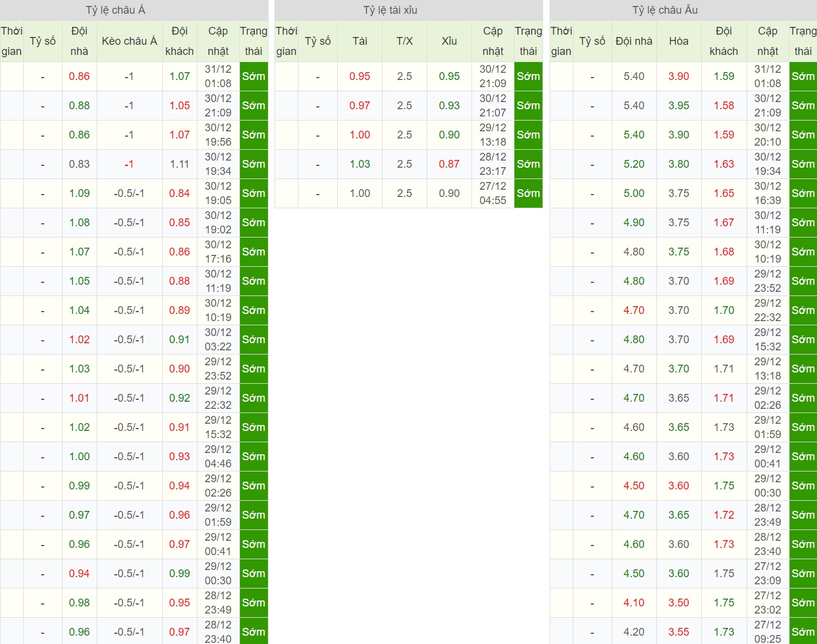817x644 pixels.
Task: Click the 'Tỷ lệ tài xỉu' table title
Action: coord(390,10)
